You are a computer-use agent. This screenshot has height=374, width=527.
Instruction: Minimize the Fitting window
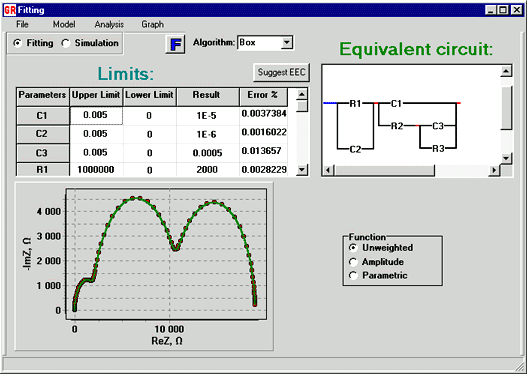pos(491,10)
